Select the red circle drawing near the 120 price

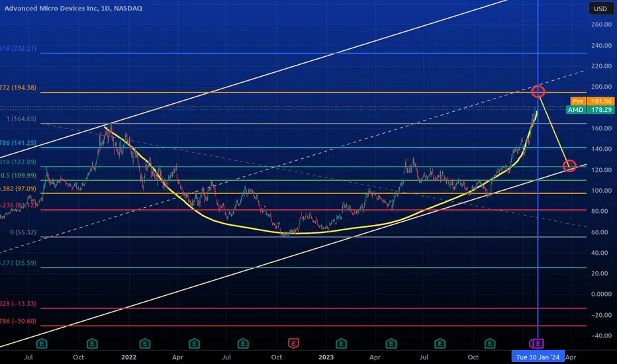click(569, 165)
